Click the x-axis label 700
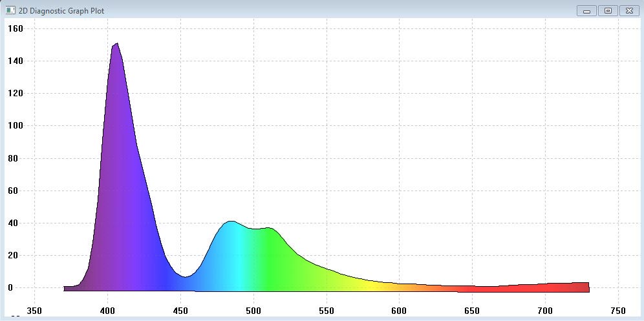The image size is (644, 321). [546, 310]
